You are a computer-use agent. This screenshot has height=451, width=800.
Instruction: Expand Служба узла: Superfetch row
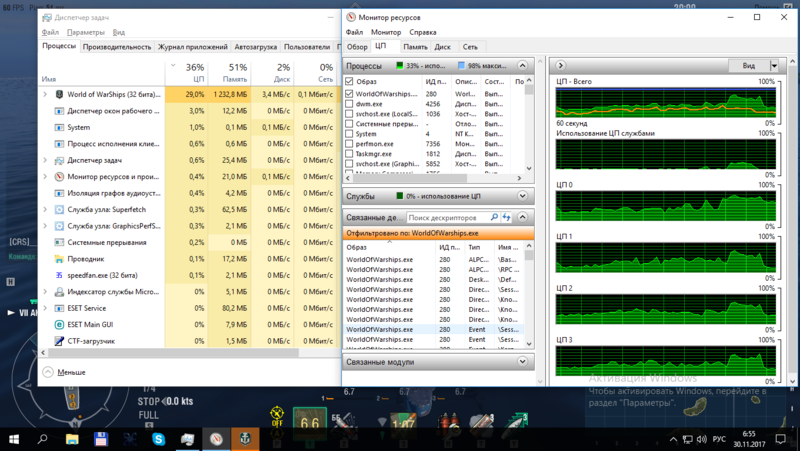pos(45,210)
